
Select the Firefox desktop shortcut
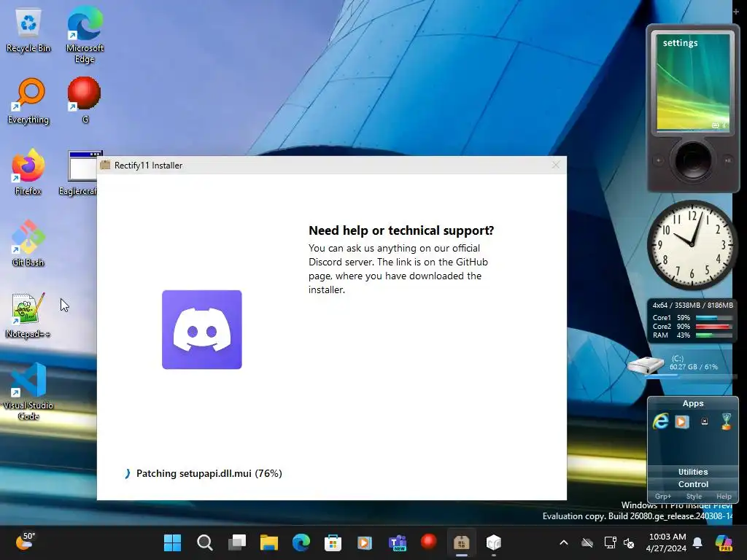click(x=28, y=172)
